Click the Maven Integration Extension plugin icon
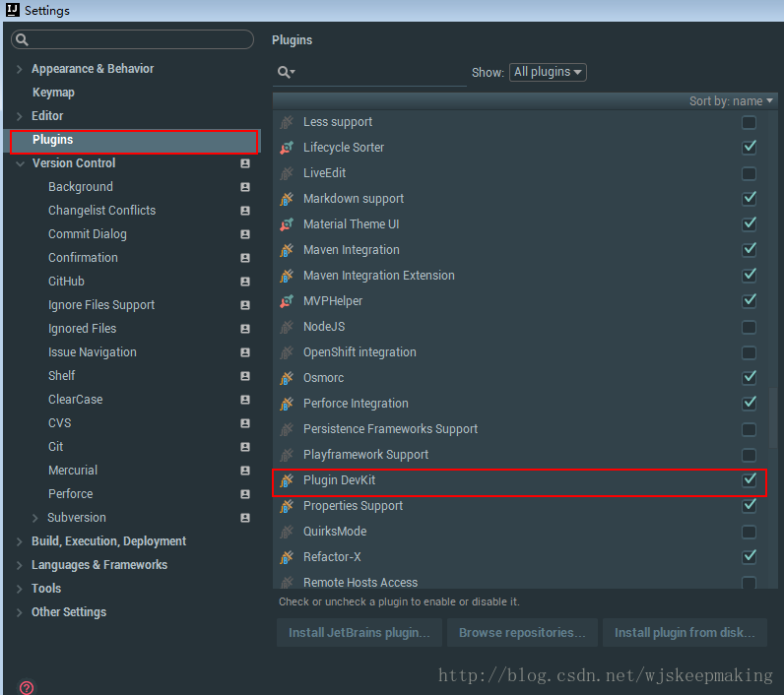The height and width of the screenshot is (695, 784). (x=287, y=276)
